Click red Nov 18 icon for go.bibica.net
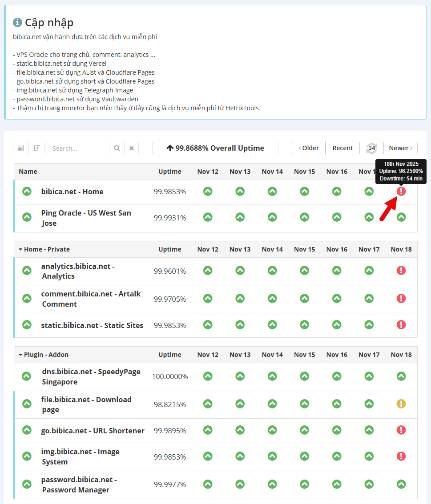The height and width of the screenshot is (504, 431). [x=401, y=430]
